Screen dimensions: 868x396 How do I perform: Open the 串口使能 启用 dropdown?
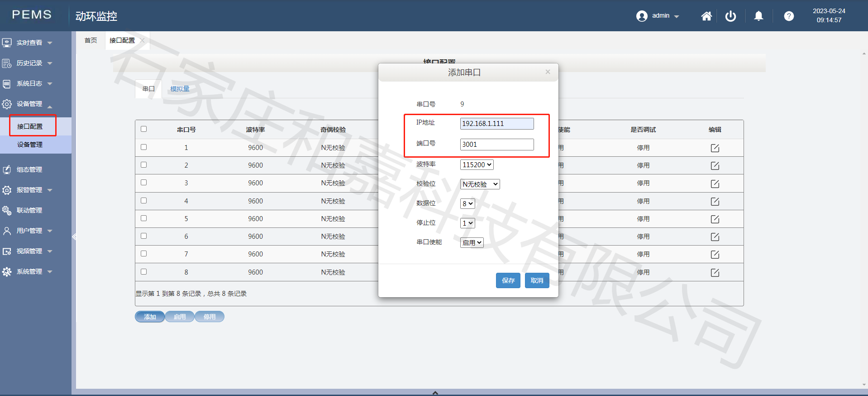pos(472,243)
